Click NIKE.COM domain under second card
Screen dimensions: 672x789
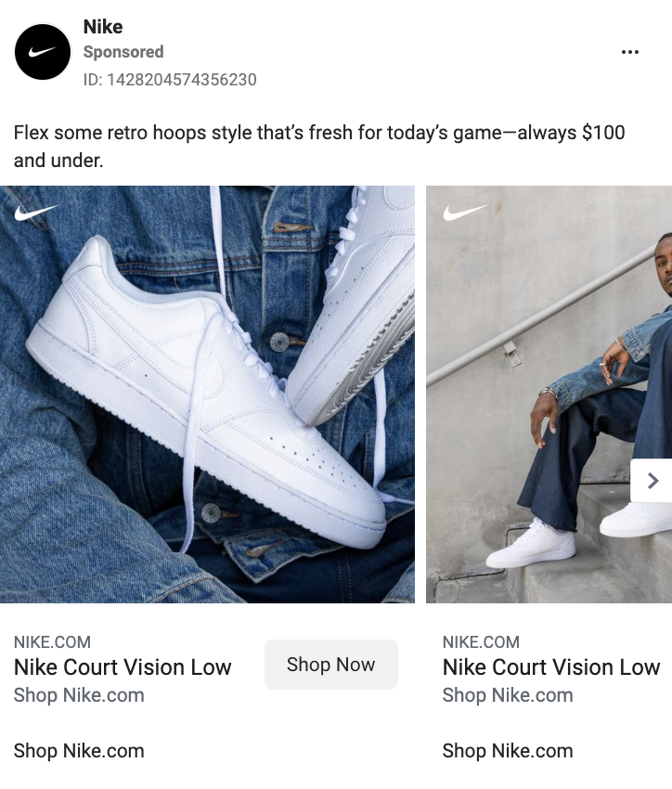[x=481, y=642]
